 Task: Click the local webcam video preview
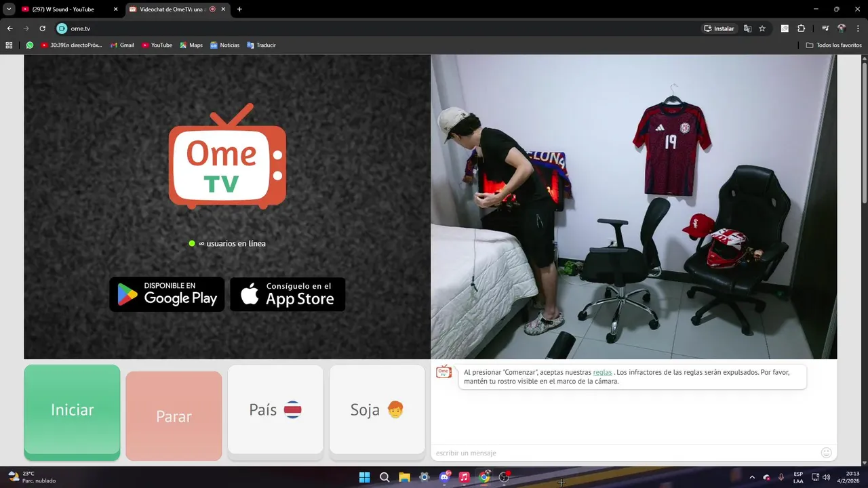634,207
